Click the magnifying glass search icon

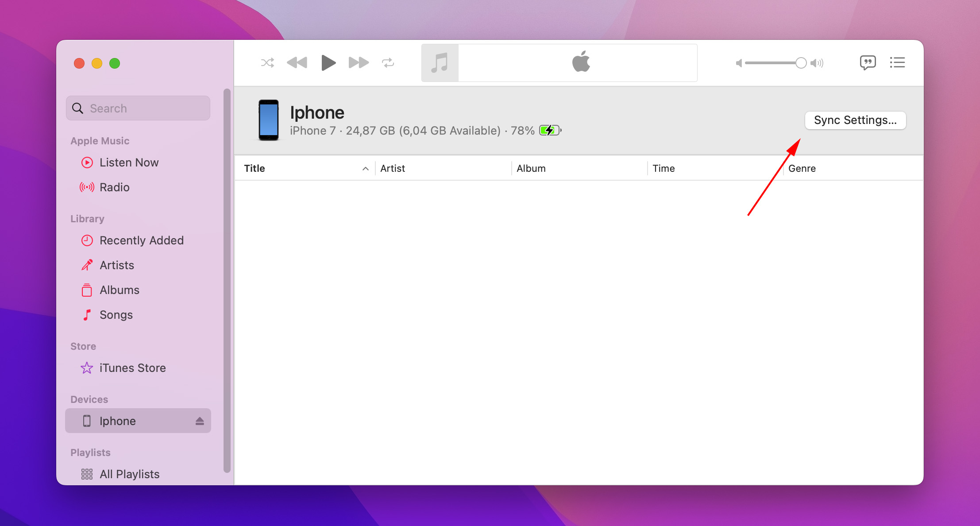click(x=77, y=108)
